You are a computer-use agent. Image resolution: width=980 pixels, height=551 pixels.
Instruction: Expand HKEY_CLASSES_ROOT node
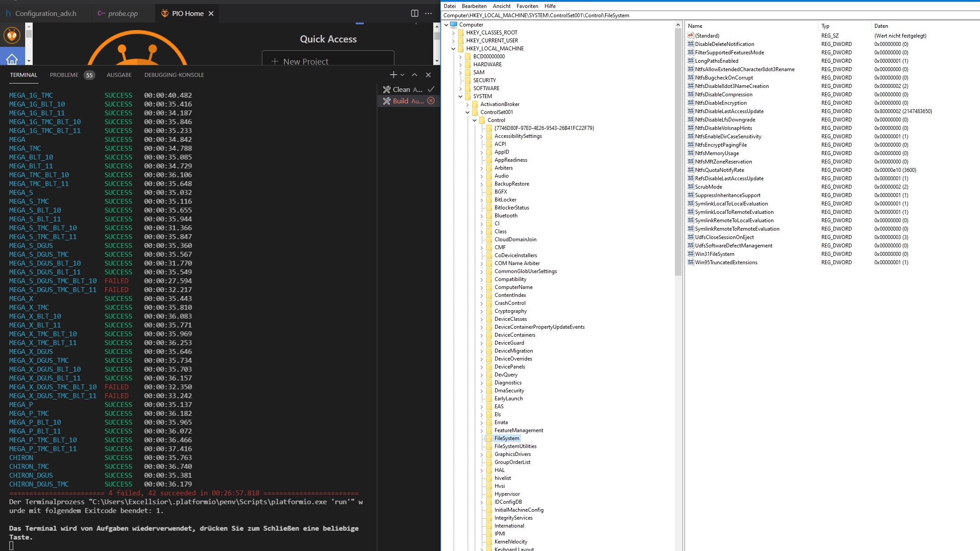pyautogui.click(x=453, y=33)
